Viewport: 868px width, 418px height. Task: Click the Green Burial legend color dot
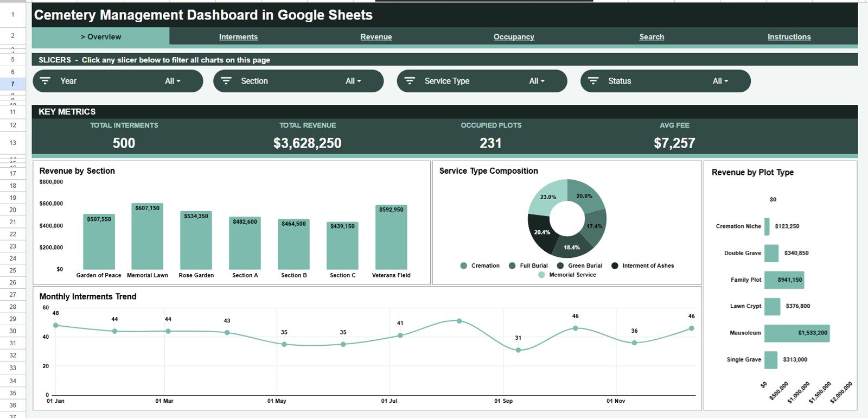click(x=560, y=265)
